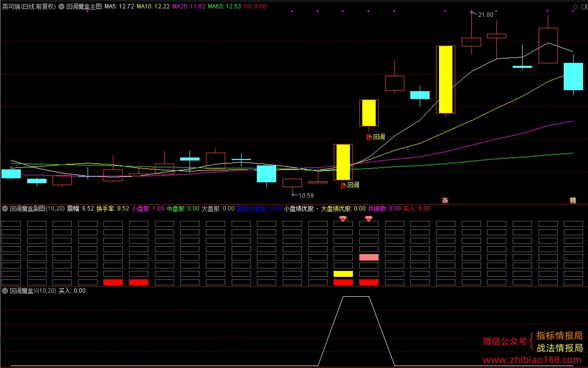Select the yellow candle above the upper 回调 label
Screen dimensions: 588x368
(369, 113)
